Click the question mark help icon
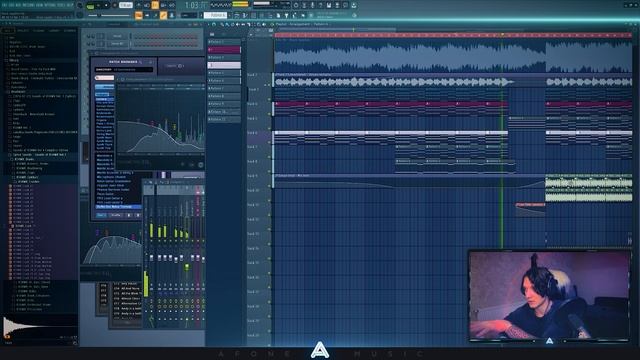This screenshot has height=360, width=640. [x=320, y=5]
